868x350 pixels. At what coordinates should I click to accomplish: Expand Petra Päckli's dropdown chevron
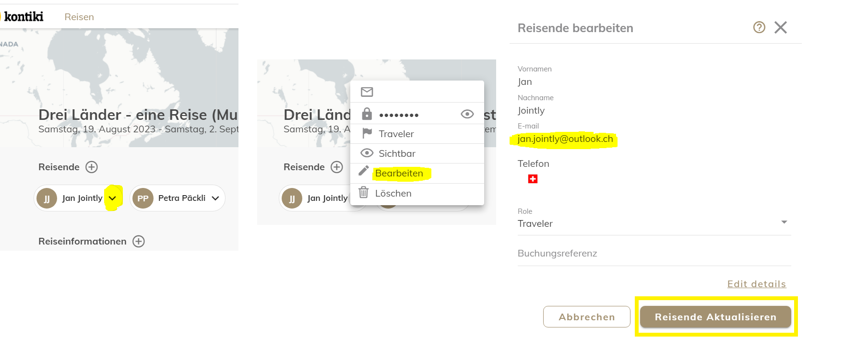pos(215,198)
